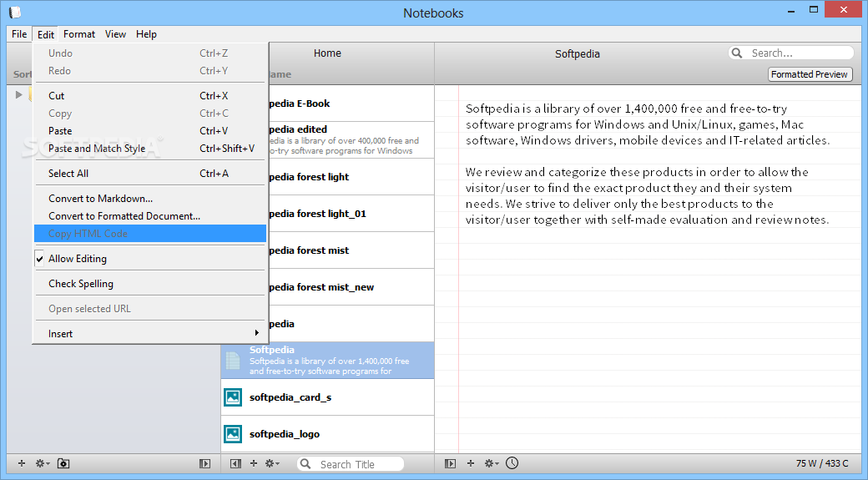Click the Search Title field
This screenshot has height=480, width=868.
coord(351,464)
